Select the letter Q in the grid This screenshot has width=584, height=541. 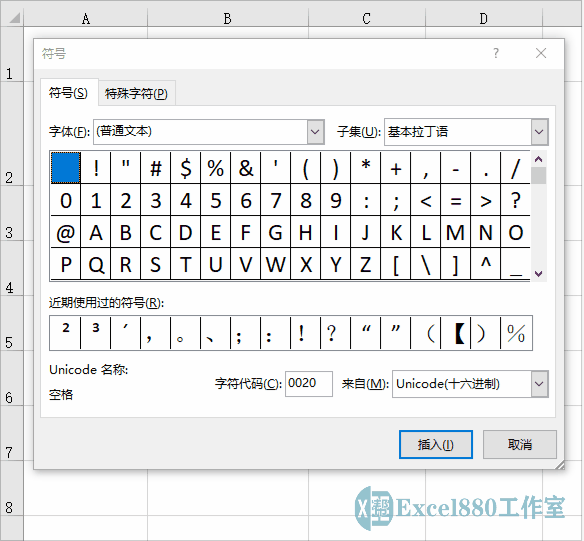point(96,264)
